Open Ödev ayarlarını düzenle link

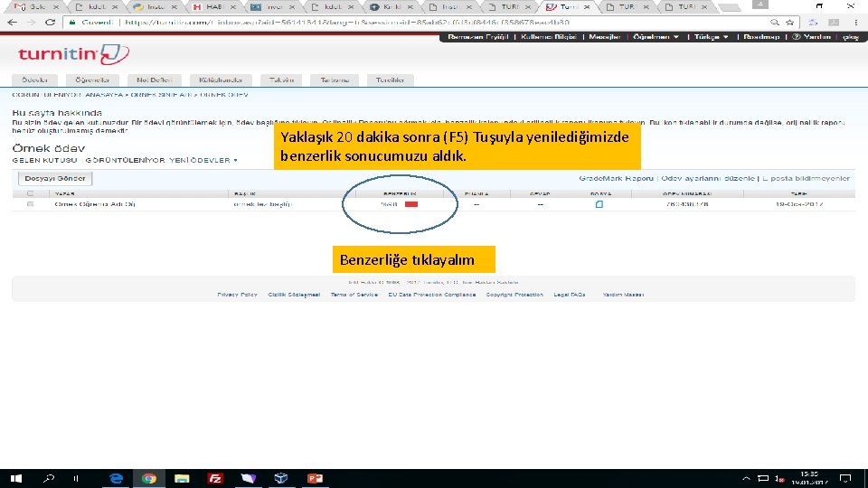[707, 179]
